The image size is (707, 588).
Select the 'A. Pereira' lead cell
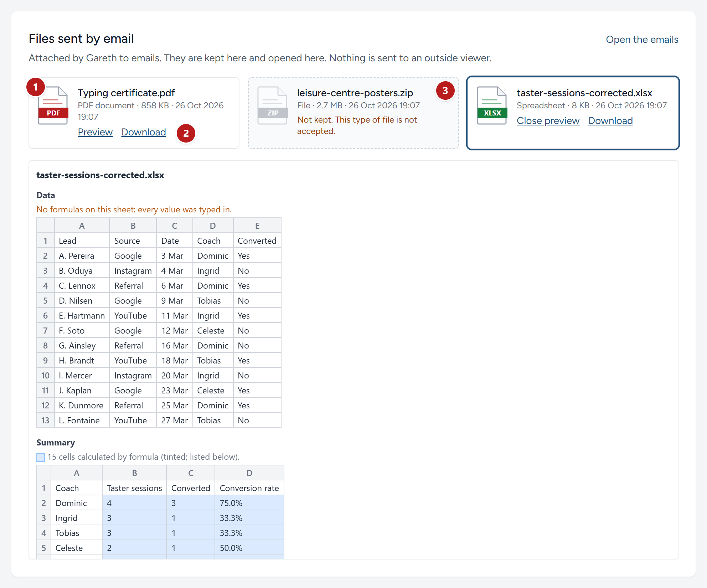click(x=82, y=256)
